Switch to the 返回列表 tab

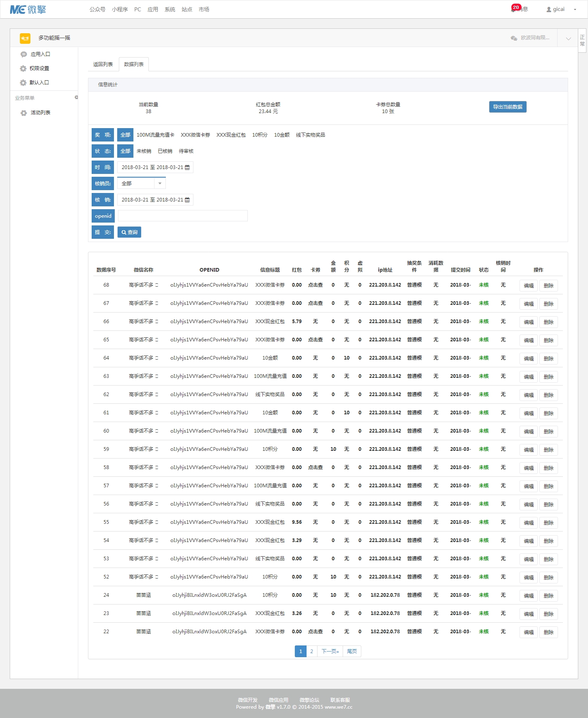tap(103, 64)
